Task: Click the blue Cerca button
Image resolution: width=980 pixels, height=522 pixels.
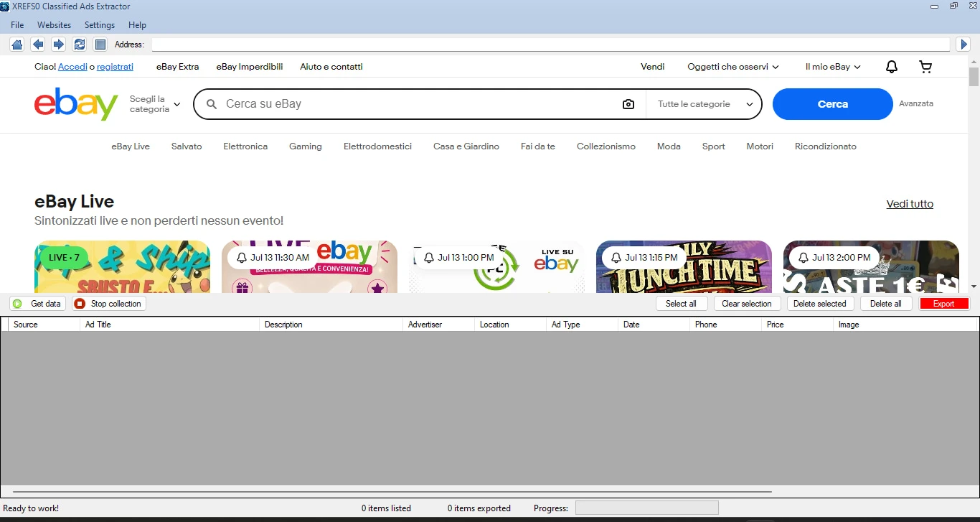Action: pos(833,104)
